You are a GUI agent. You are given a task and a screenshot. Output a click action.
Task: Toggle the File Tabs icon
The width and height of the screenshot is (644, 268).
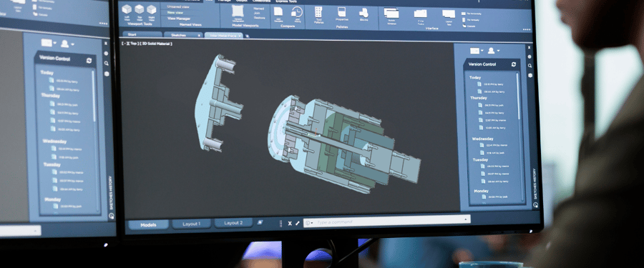pyautogui.click(x=420, y=14)
